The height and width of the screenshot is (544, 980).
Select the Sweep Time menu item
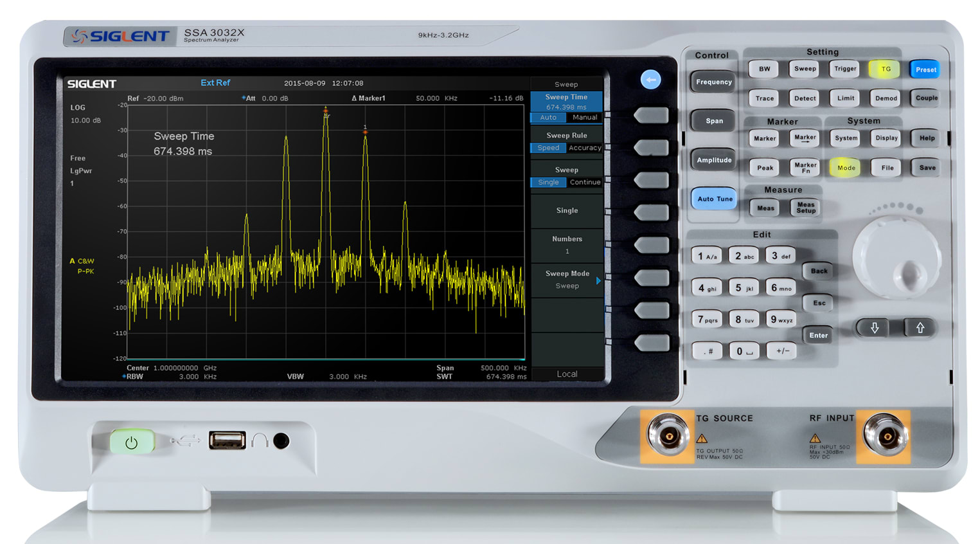pyautogui.click(x=567, y=102)
